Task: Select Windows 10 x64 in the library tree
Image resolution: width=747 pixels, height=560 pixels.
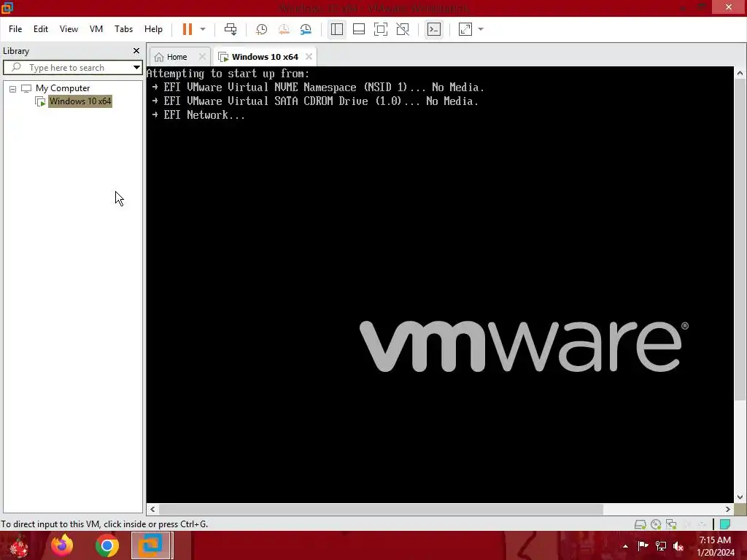Action: click(x=80, y=101)
